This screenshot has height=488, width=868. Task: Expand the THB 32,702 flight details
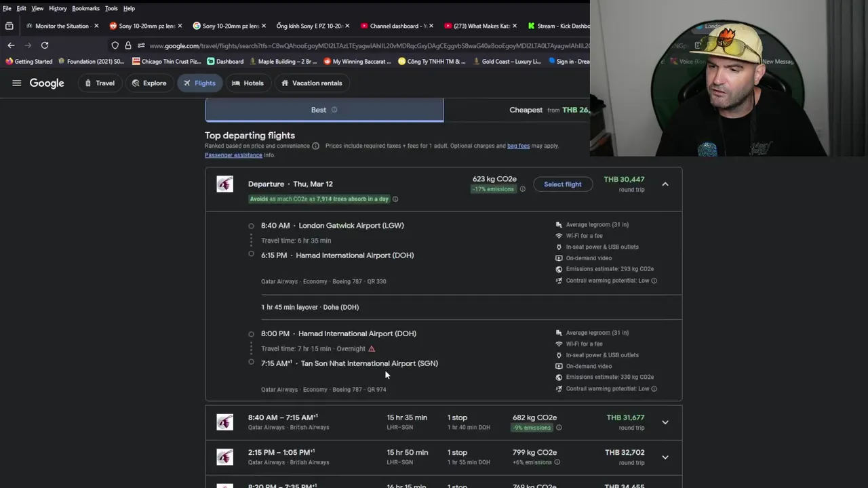[665, 457]
